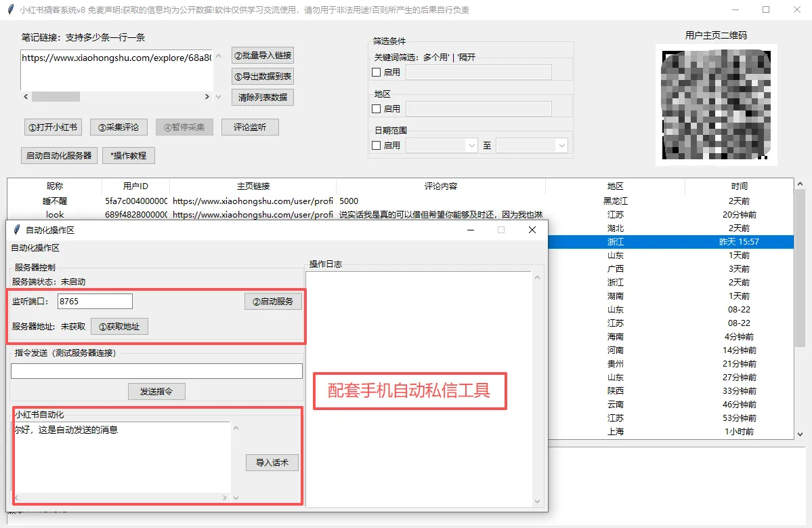812x528 pixels.
Task: Click the ①获取地址 button
Action: (119, 327)
